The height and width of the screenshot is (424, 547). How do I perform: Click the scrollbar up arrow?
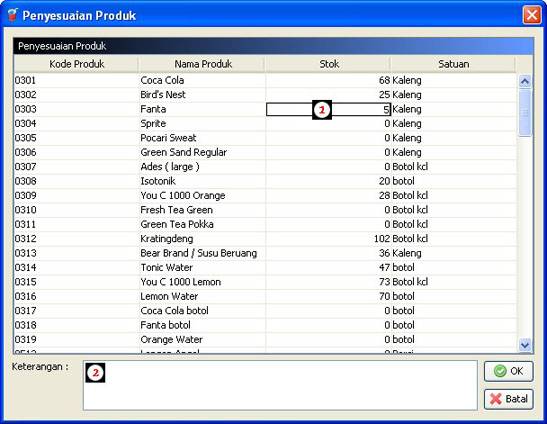(x=525, y=81)
